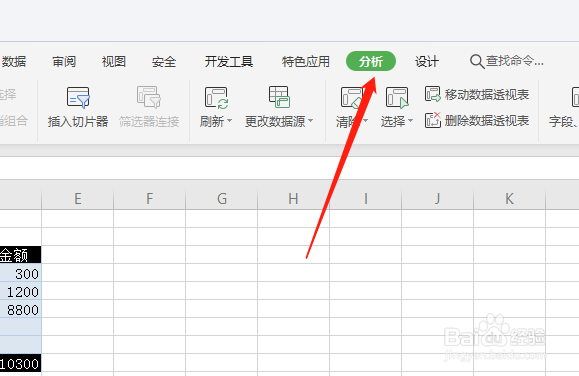Viewport: 579px width, 376px height.
Task: Select column E header
Action: (x=78, y=199)
